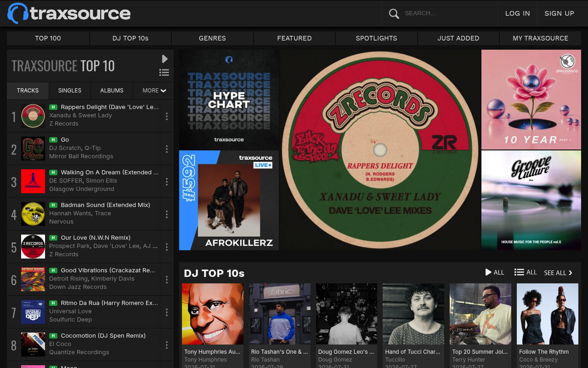Viewport: 588px width, 368px height.
Task: Open the DJ Scratch artist link
Action: point(66,148)
